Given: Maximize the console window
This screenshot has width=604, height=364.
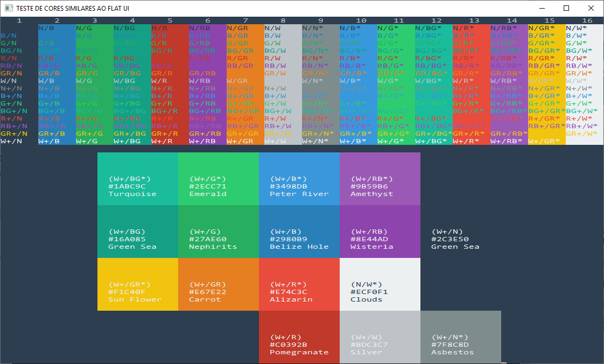Looking at the screenshot, I should tap(566, 8).
